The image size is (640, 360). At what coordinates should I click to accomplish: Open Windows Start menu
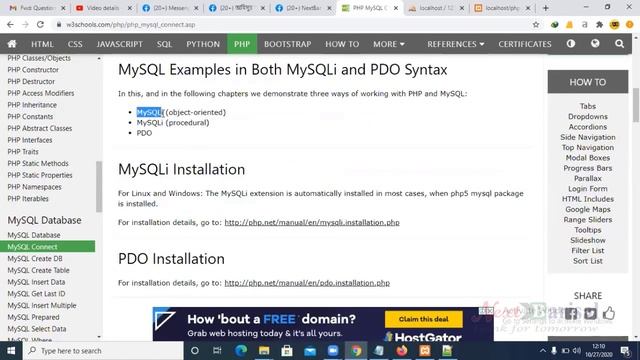pos(11,351)
